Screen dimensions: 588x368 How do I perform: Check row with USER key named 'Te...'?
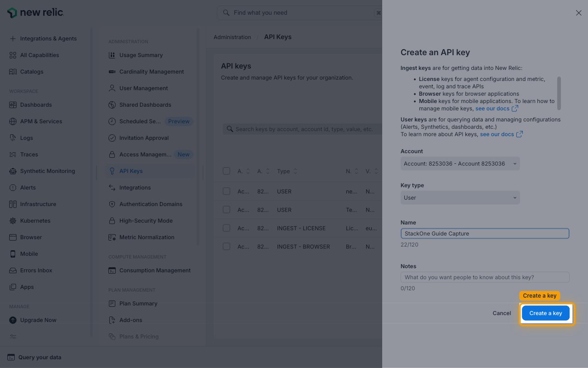click(226, 210)
